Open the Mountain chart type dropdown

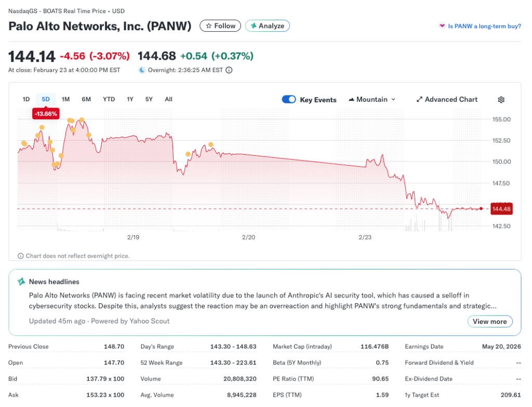(372, 100)
